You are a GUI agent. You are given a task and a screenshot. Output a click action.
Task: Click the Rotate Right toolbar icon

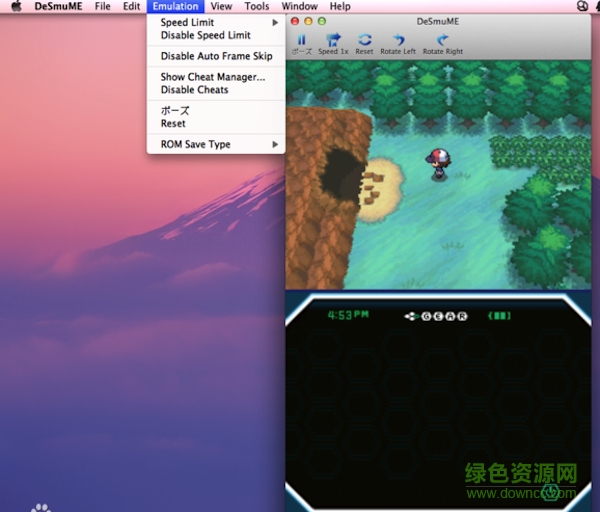pos(443,40)
